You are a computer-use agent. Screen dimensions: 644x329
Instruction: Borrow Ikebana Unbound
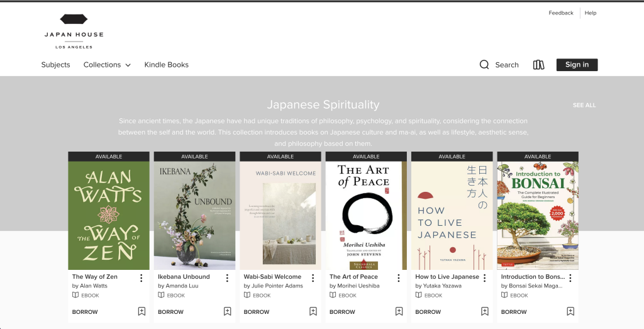171,312
